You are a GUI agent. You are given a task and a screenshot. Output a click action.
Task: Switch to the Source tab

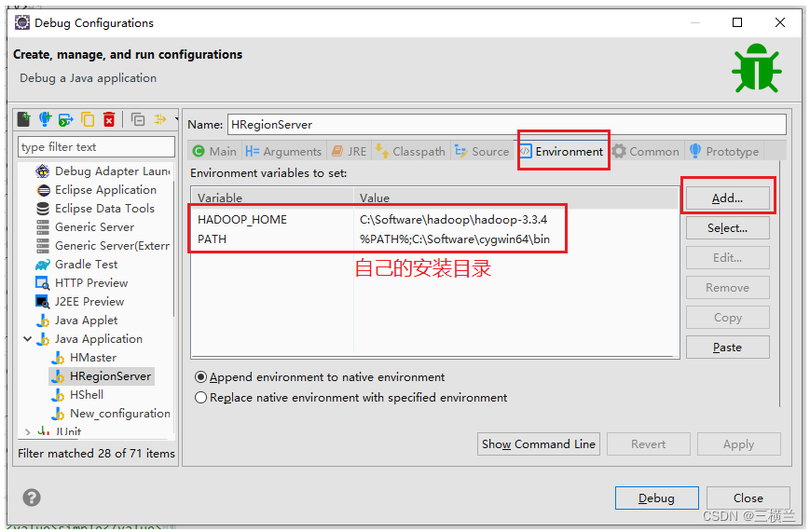(482, 151)
